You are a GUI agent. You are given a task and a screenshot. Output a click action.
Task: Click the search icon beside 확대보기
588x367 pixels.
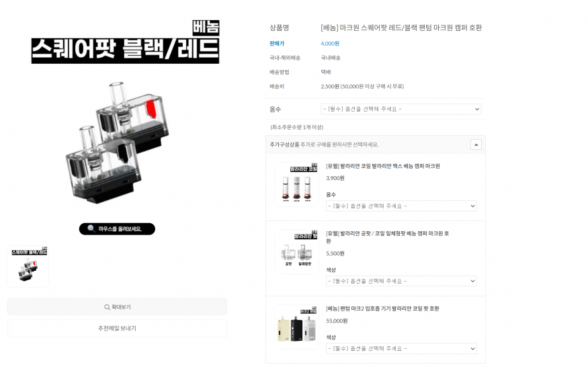pyautogui.click(x=107, y=307)
